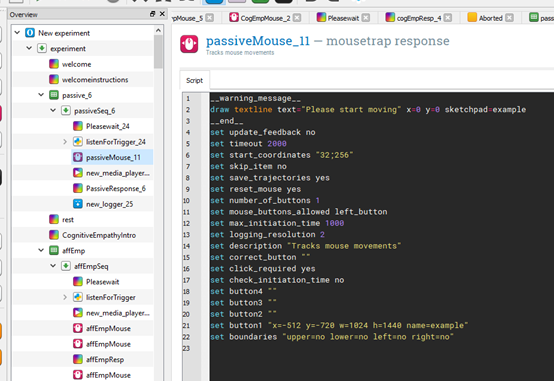
Task: Click the new_media_player icon under passiveSeq_6
Action: (x=78, y=173)
